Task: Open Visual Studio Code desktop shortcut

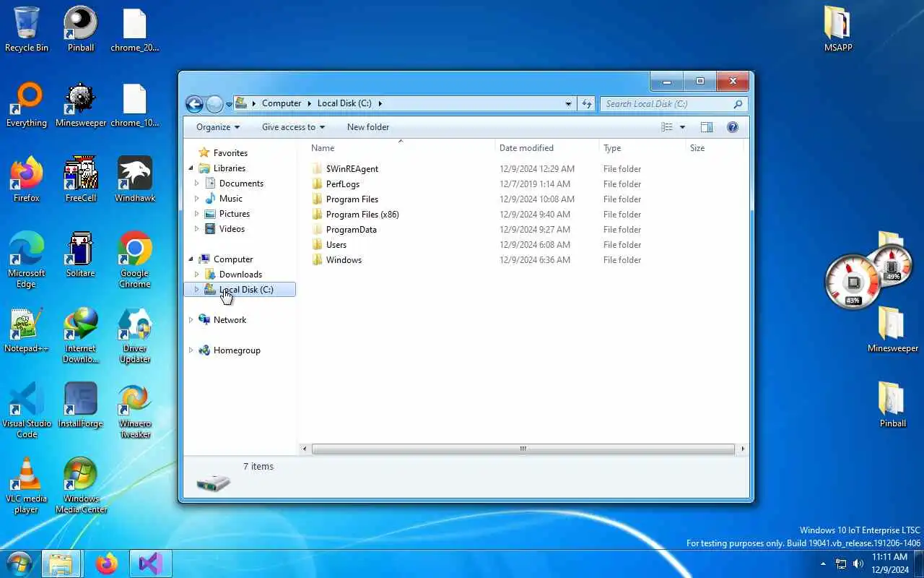Action: coord(27,410)
